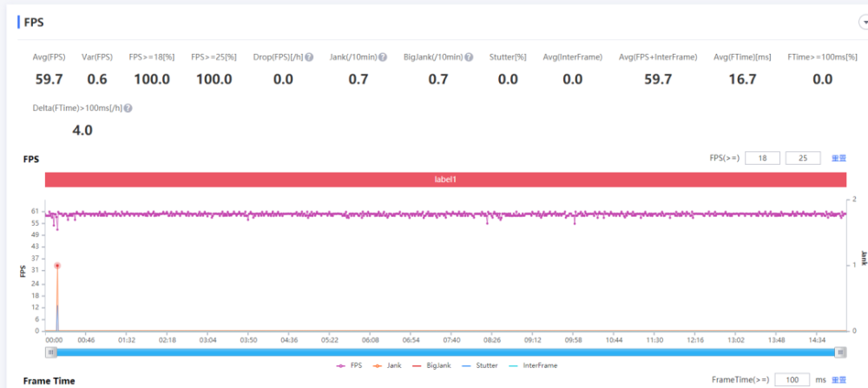This screenshot has height=388, width=868.
Task: Click the reset link next to FrameTime threshold
Action: point(838,380)
